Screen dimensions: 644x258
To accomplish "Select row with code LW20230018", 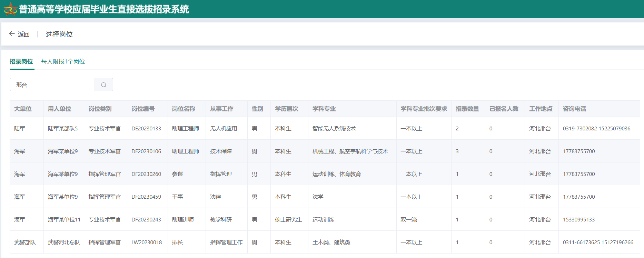I will pyautogui.click(x=325, y=242).
